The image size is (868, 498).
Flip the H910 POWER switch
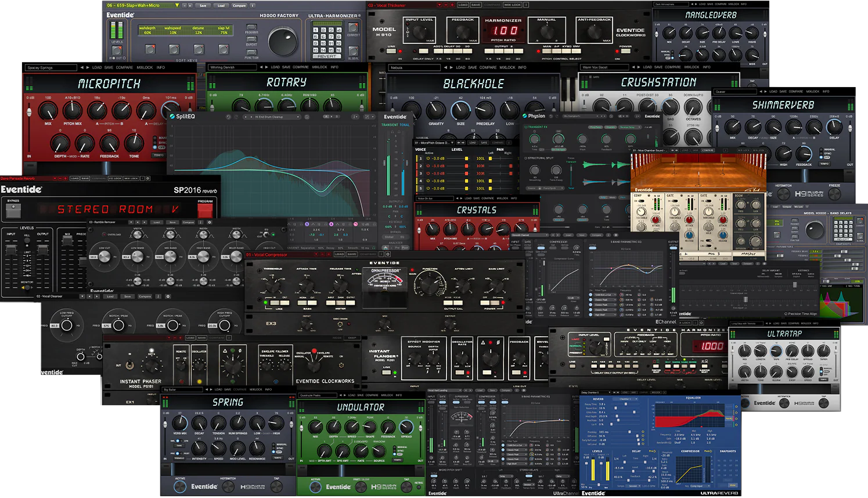[625, 51]
